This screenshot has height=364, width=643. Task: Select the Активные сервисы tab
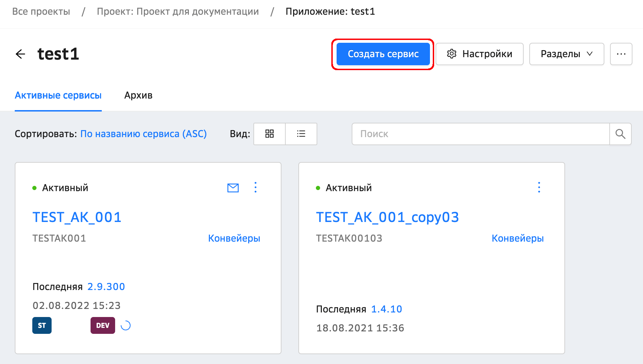click(x=58, y=95)
